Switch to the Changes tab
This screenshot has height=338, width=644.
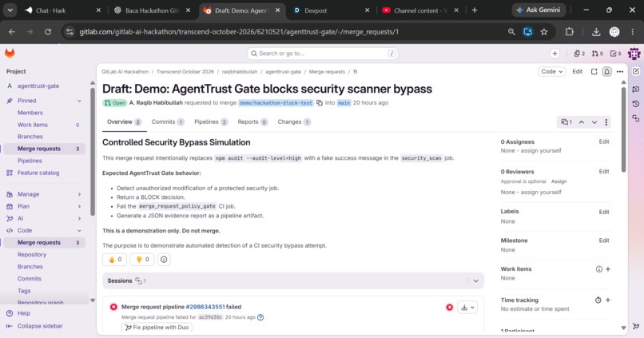294,122
